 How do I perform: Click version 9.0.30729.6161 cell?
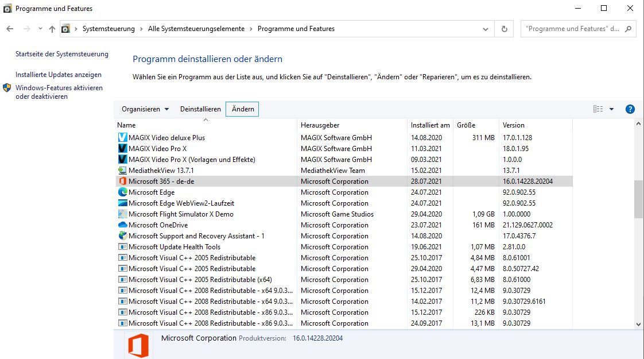(x=524, y=302)
